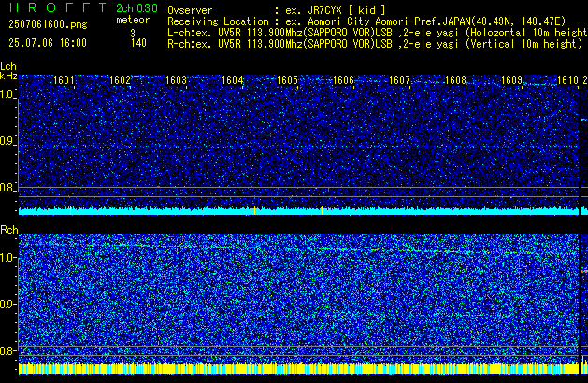This screenshot has width=588, height=383.
Task: Click the 1602 time marker
Action: tap(120, 80)
